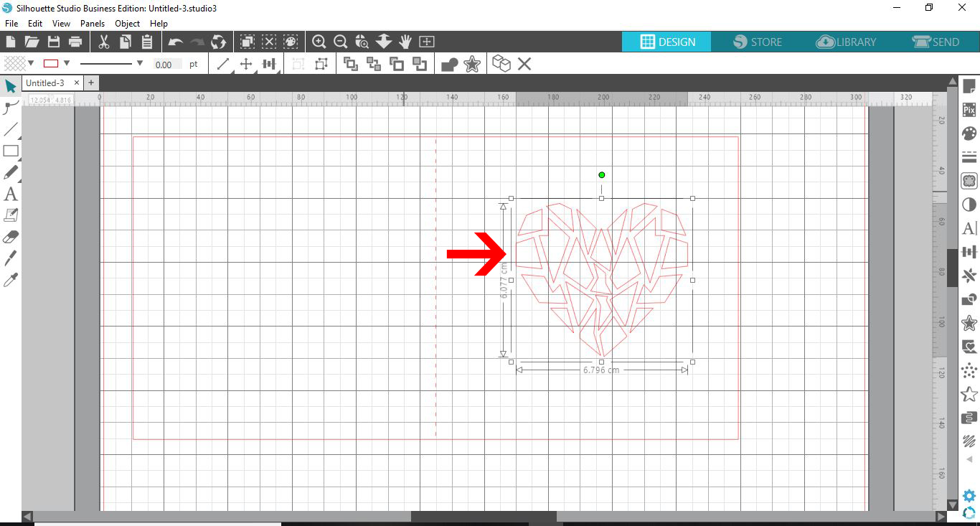The image size is (980, 526).
Task: Select the Line drawing tool
Action: coord(10,130)
